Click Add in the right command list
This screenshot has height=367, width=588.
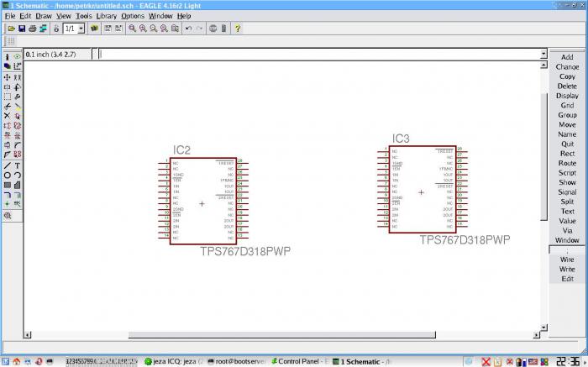tap(567, 57)
